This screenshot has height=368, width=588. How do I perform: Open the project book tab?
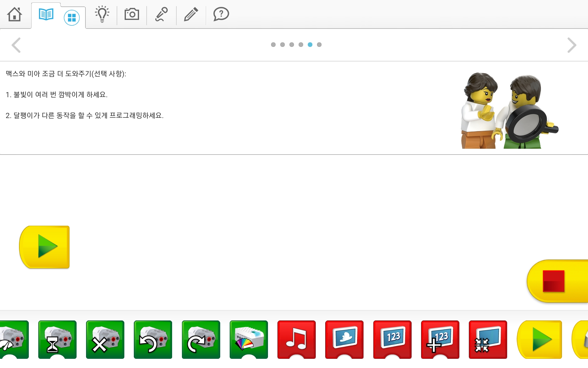46,14
